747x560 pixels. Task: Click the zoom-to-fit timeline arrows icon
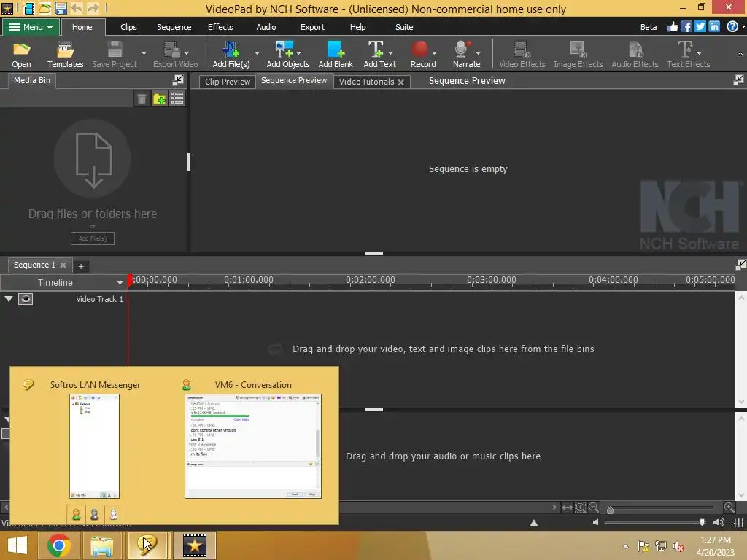coord(567,507)
